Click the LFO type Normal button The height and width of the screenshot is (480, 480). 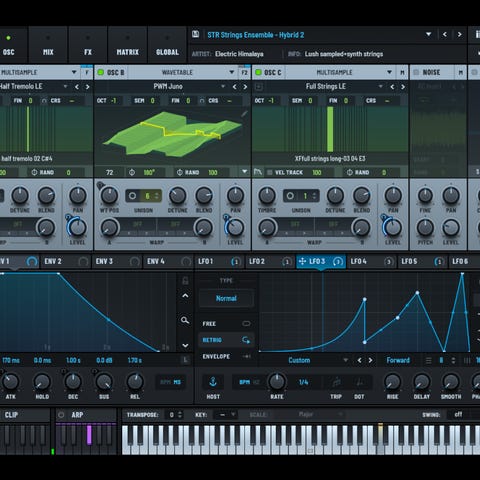226,298
